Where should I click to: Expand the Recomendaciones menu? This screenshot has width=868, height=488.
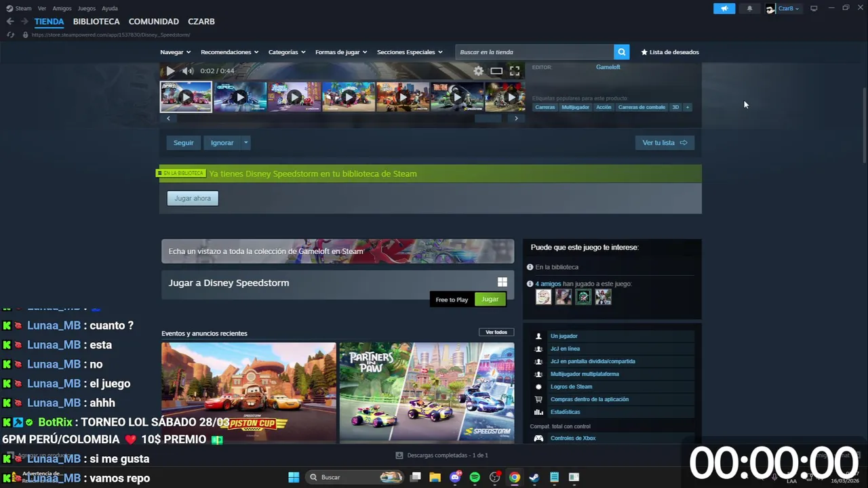point(230,52)
